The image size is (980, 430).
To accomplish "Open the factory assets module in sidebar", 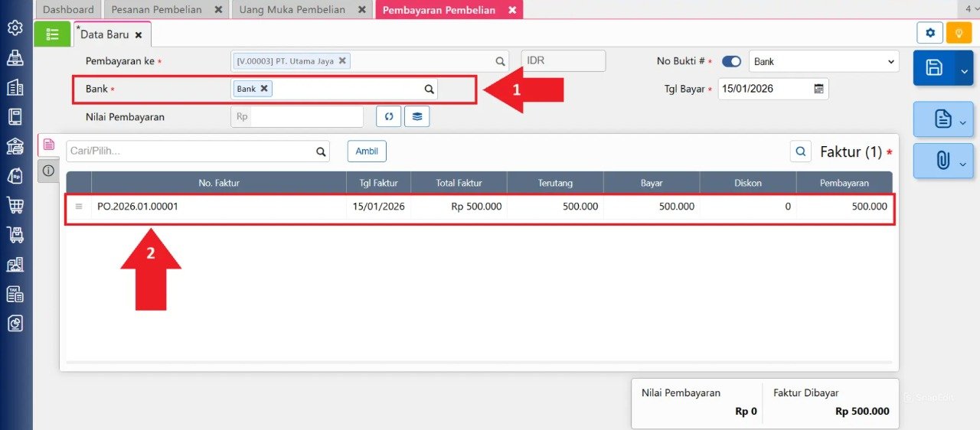I will [15, 264].
